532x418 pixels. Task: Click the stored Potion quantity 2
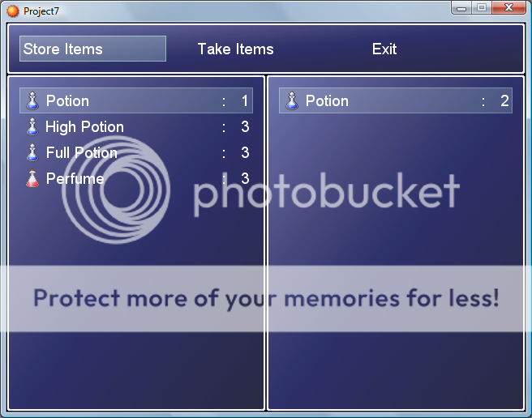click(504, 101)
